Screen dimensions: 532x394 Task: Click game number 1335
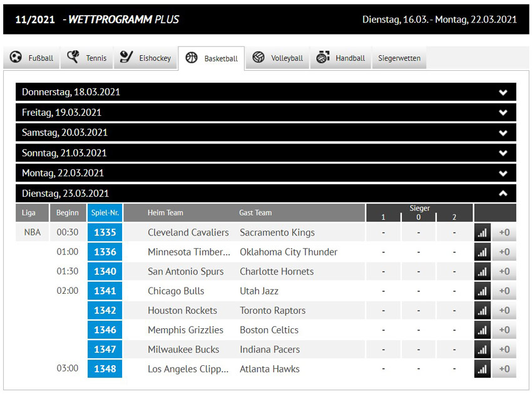coord(105,232)
